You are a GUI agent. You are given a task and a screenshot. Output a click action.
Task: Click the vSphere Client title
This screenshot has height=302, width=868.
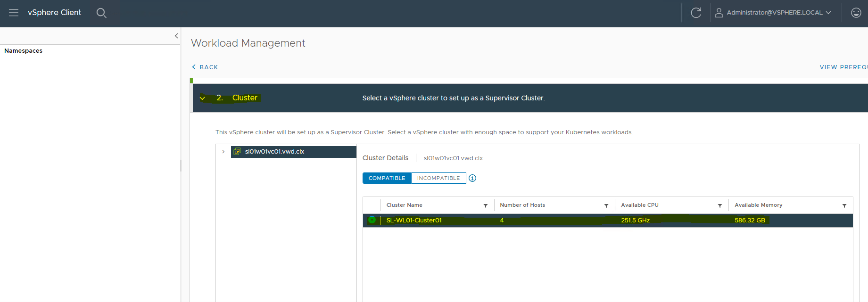[54, 13]
